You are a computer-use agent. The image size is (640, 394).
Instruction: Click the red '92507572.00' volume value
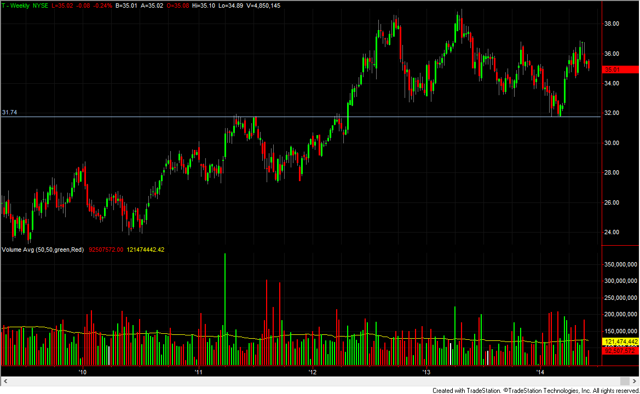(106, 249)
